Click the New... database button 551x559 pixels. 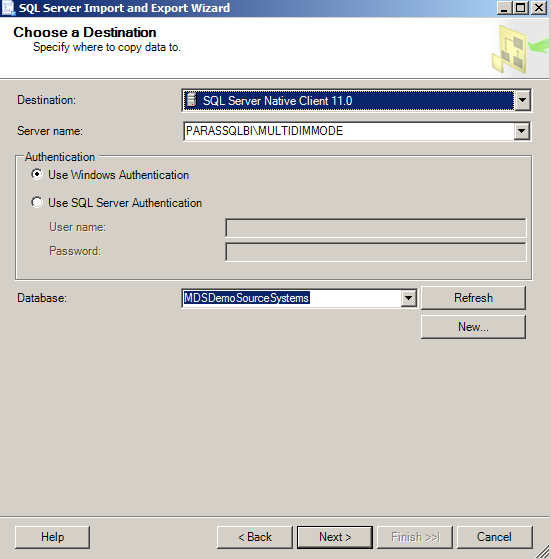point(473,327)
